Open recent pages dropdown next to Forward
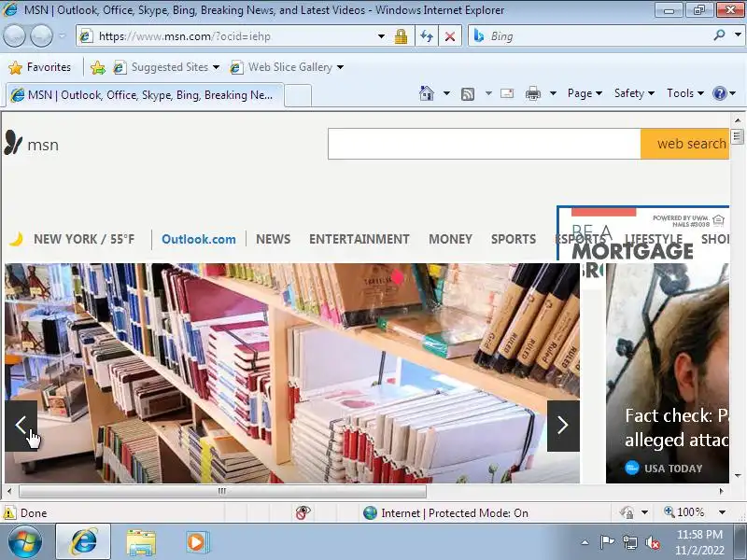Screen dimensions: 747x560 (x=62, y=36)
